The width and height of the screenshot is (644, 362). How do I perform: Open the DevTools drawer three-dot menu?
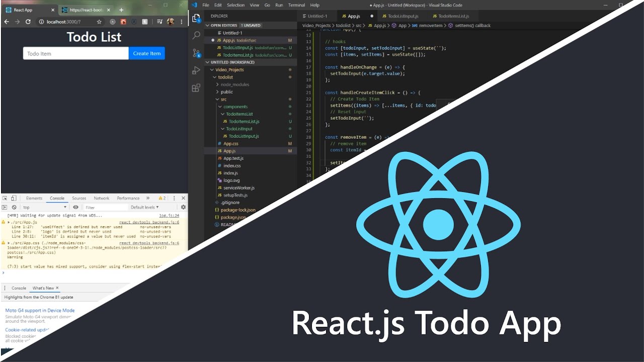tap(5, 288)
